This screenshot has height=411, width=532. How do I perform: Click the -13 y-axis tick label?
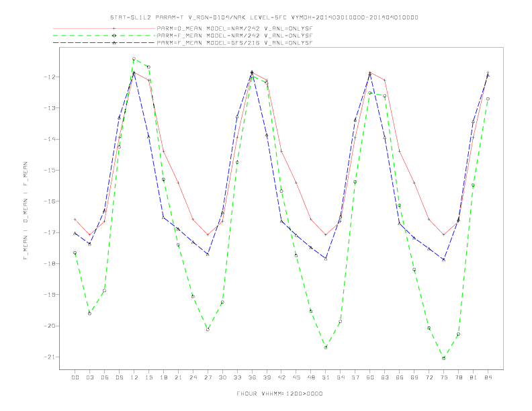tap(50, 108)
